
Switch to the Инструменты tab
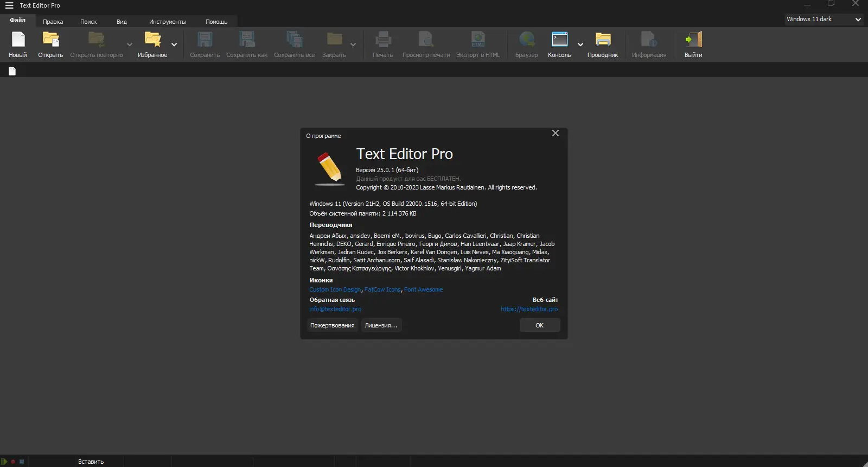click(168, 22)
